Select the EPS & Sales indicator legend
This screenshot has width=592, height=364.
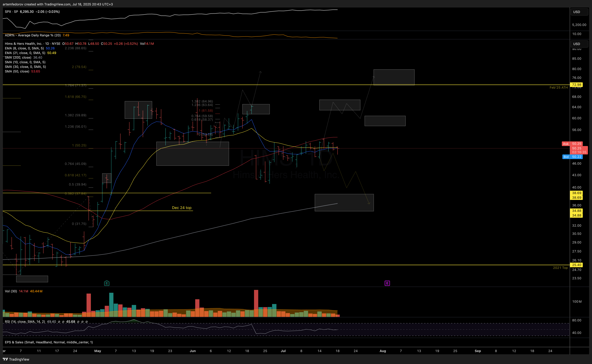pyautogui.click(x=49, y=342)
